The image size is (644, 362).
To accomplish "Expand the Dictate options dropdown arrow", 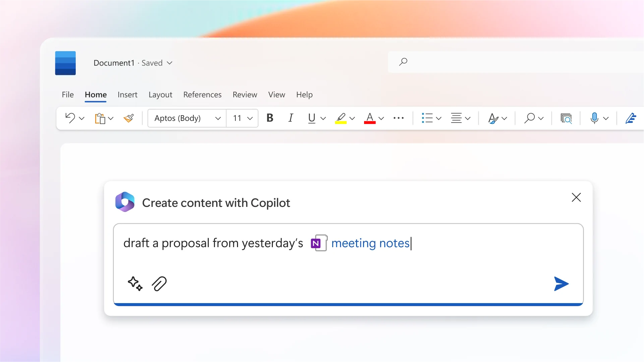I will [606, 118].
